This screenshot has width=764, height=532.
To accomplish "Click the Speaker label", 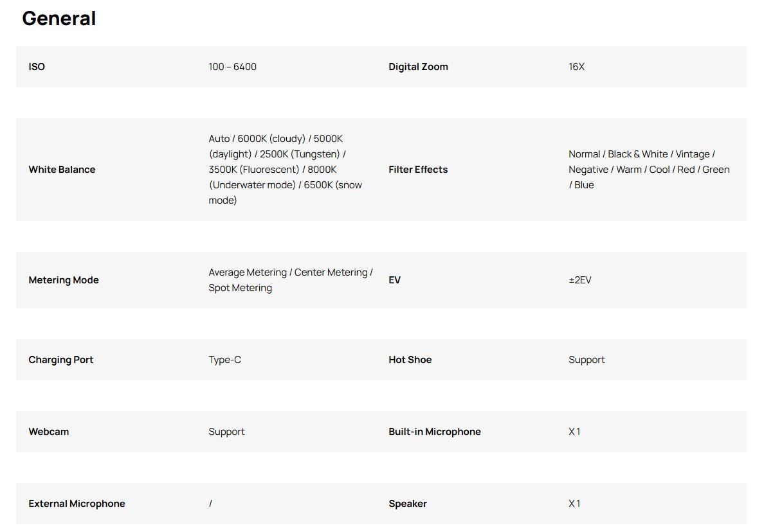I will 407,504.
